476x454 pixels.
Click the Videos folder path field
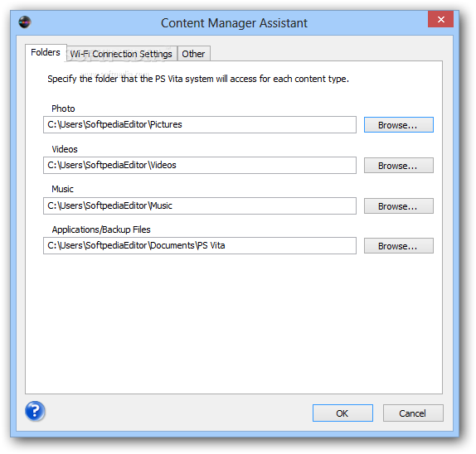200,166
